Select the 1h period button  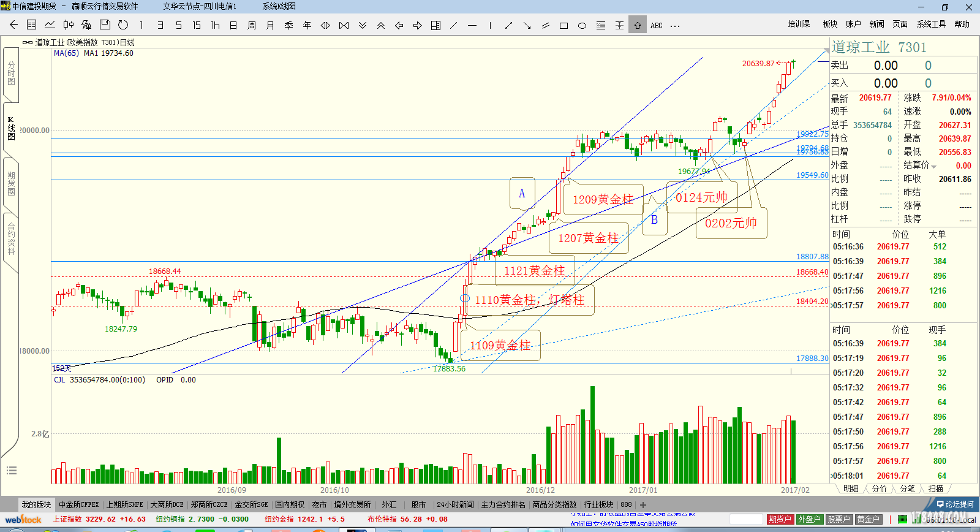[x=215, y=25]
